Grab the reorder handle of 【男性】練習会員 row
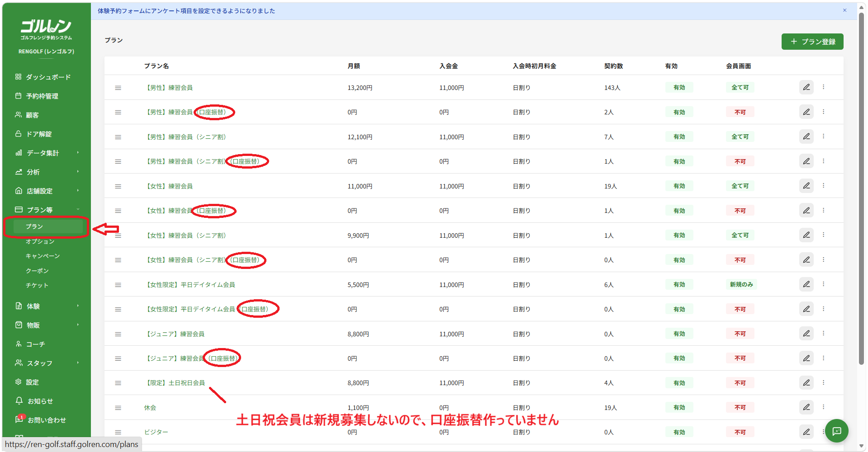 pos(118,88)
